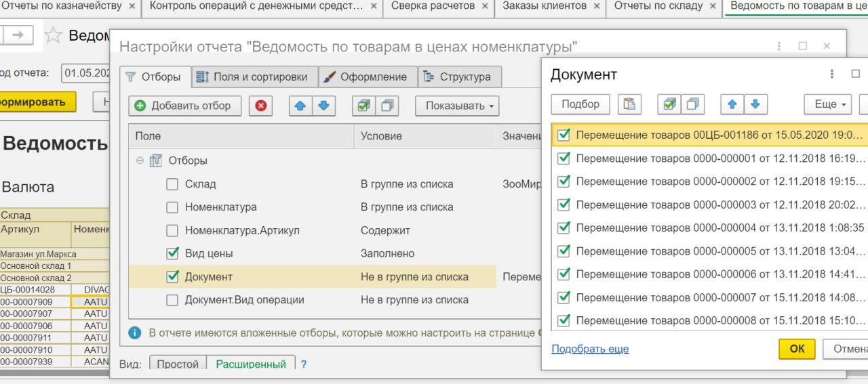Collapse the Отборы tree group

pyautogui.click(x=140, y=161)
